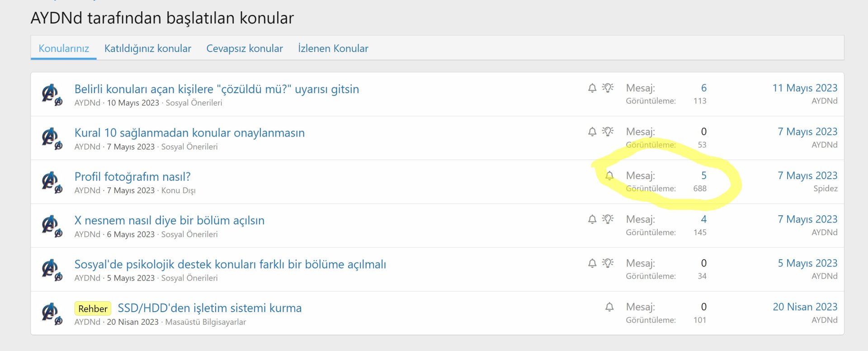
Task: Click 'Spidez' last poster username
Action: tap(825, 189)
